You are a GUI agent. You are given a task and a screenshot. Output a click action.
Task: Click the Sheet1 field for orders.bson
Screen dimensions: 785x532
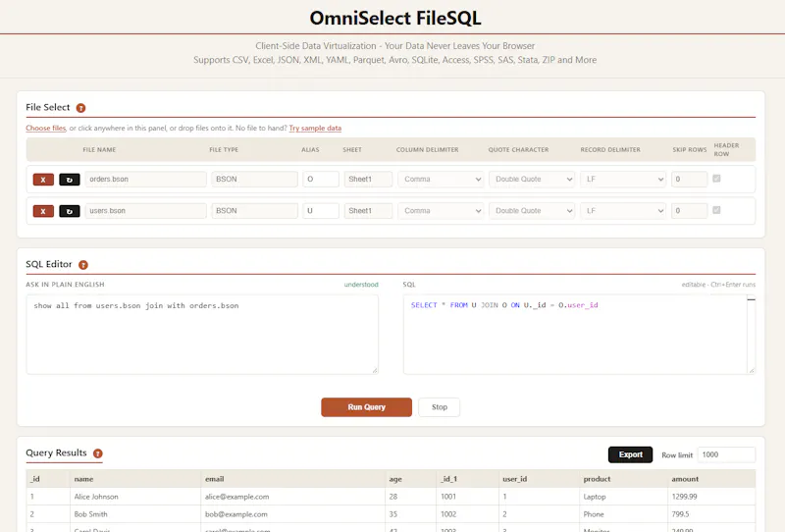tap(368, 180)
